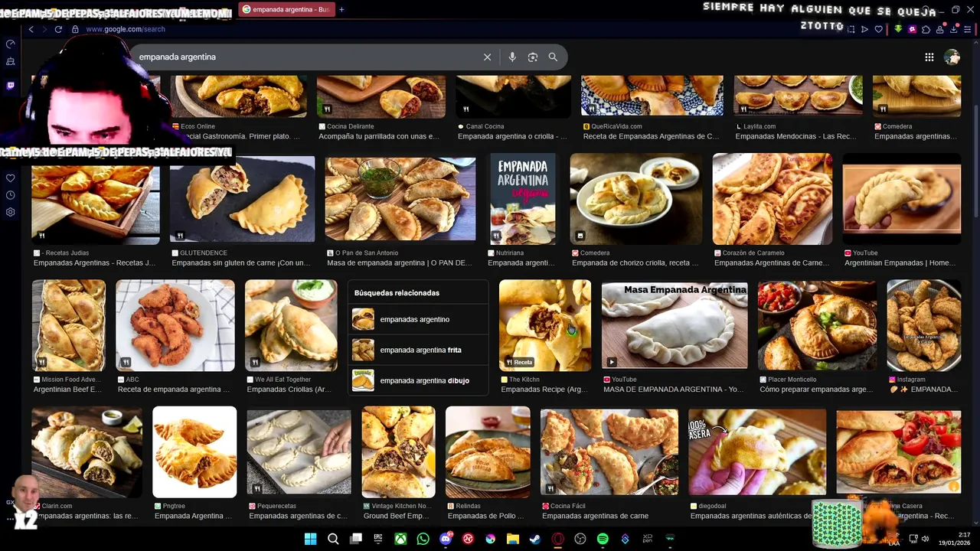Open diegodoal empanadas auténticas image
Image resolution: width=980 pixels, height=551 pixels.
coord(757,452)
